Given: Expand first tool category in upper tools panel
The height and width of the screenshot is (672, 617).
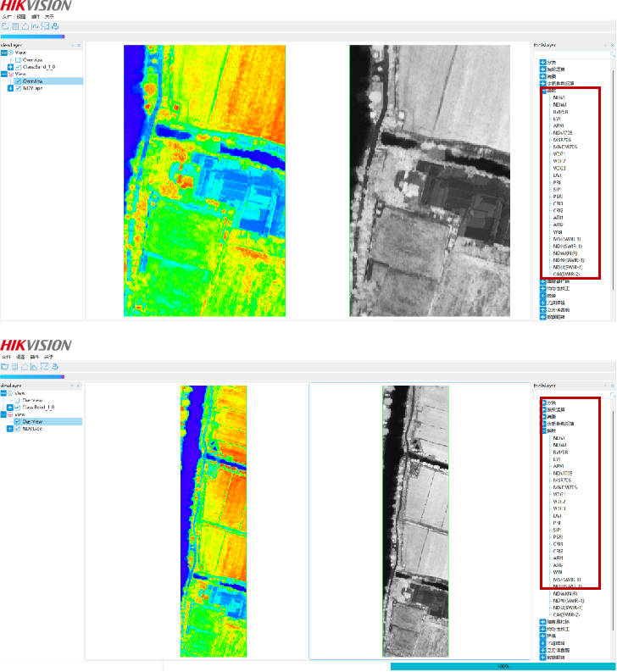Looking at the screenshot, I should pyautogui.click(x=542, y=62).
